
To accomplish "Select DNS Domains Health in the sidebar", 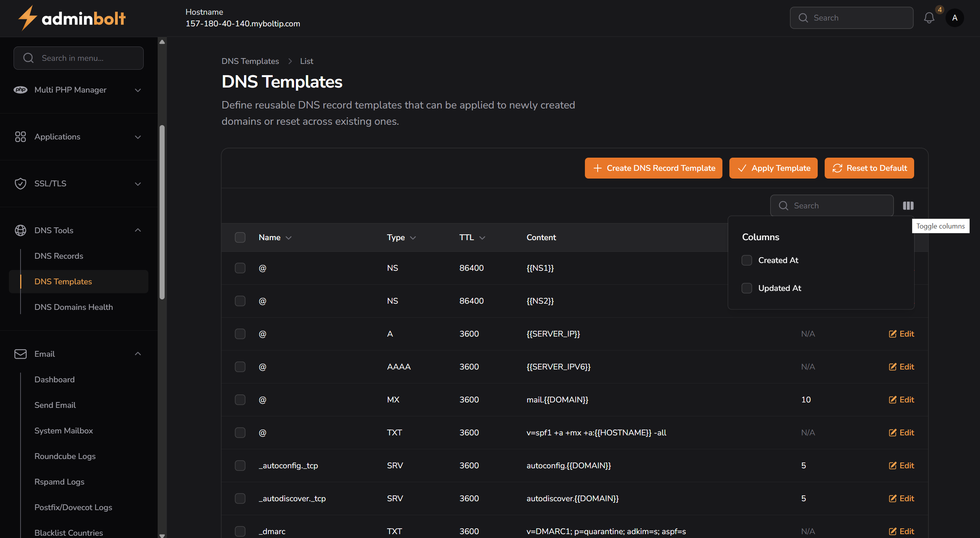I will point(74,307).
